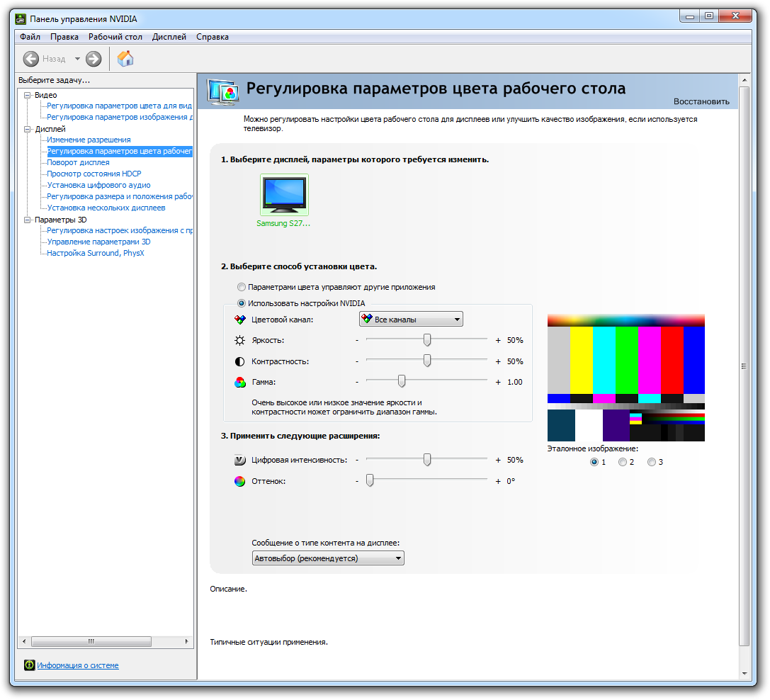Click the contrast plus sign

coord(498,361)
